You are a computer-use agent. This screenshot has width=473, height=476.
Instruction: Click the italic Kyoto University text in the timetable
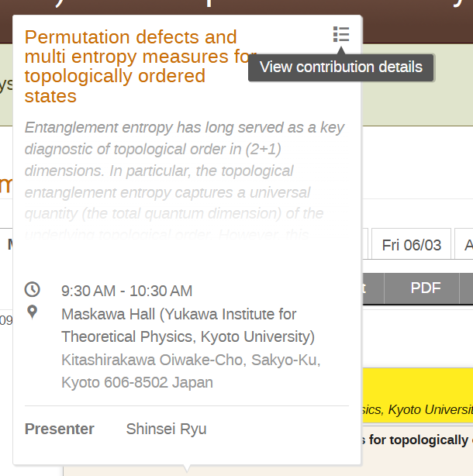click(417, 409)
